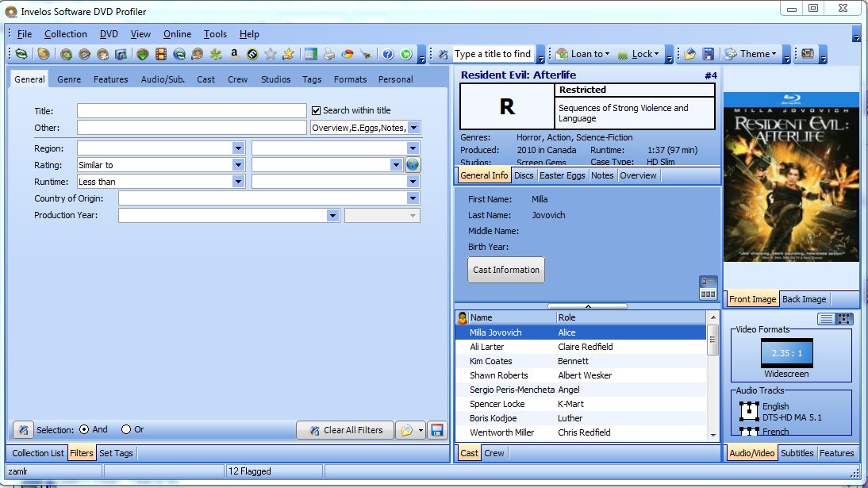
Task: Click the Resident Evil front cover image
Action: pos(792,177)
